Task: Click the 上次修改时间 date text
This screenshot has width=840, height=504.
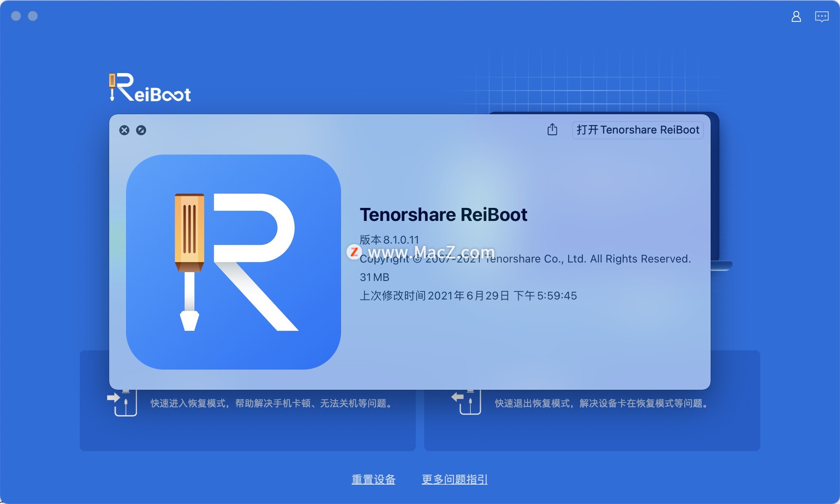Action: click(468, 296)
